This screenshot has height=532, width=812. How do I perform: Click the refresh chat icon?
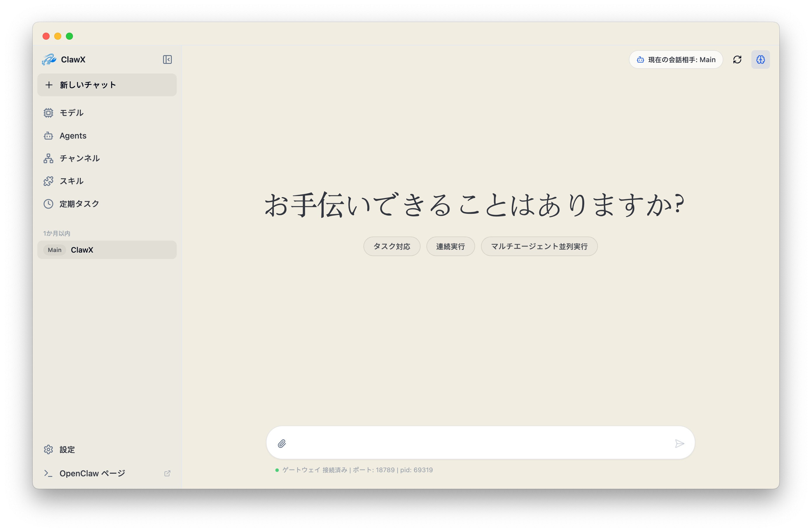click(x=737, y=60)
